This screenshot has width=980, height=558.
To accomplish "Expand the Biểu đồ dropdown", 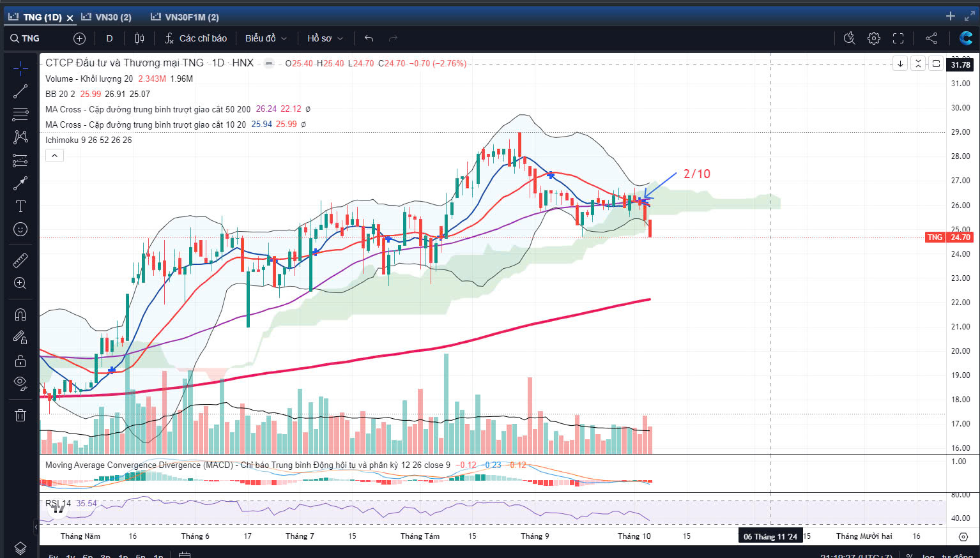I will click(x=266, y=38).
